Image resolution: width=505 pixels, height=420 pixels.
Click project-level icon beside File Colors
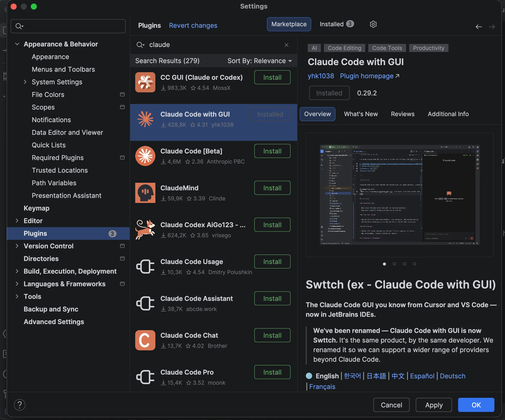122,94
